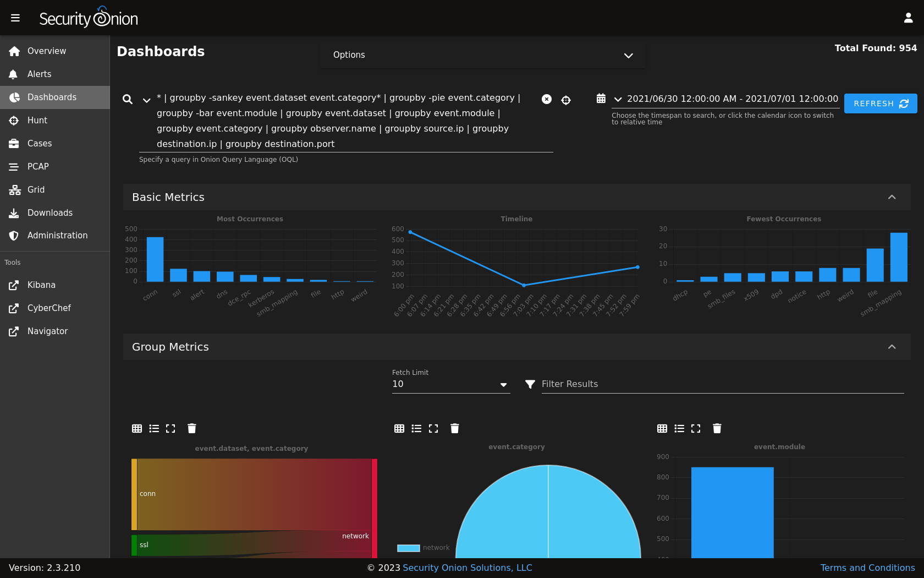This screenshot has width=924, height=578.
Task: Collapse the Group Metrics section
Action: point(892,347)
